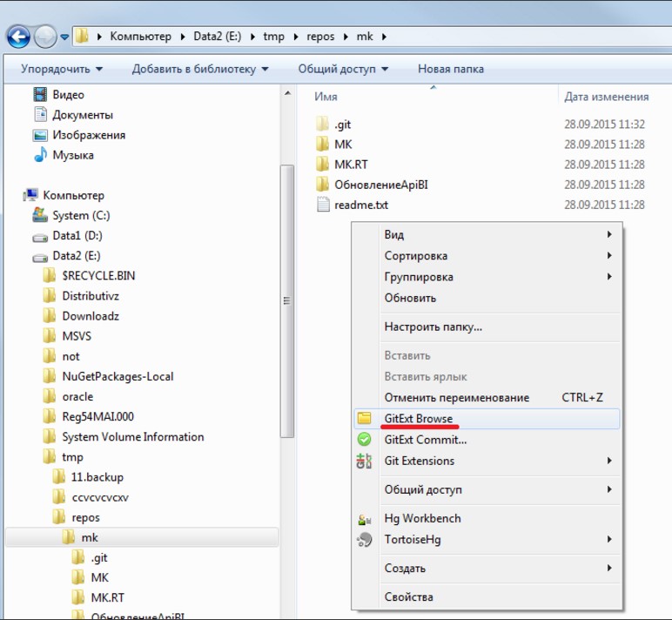The width and height of the screenshot is (672, 620).
Task: Open the Упорядочить dropdown
Action: tap(61, 69)
